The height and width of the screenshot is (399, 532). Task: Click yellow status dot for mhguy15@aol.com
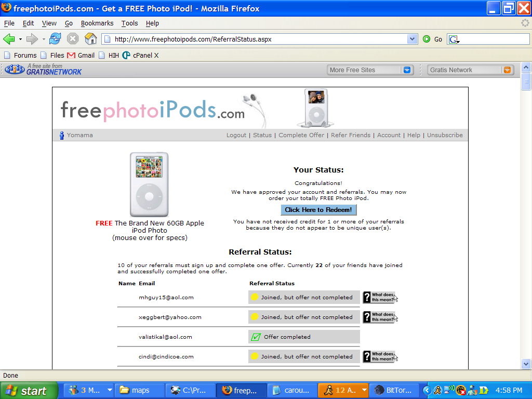click(x=255, y=297)
